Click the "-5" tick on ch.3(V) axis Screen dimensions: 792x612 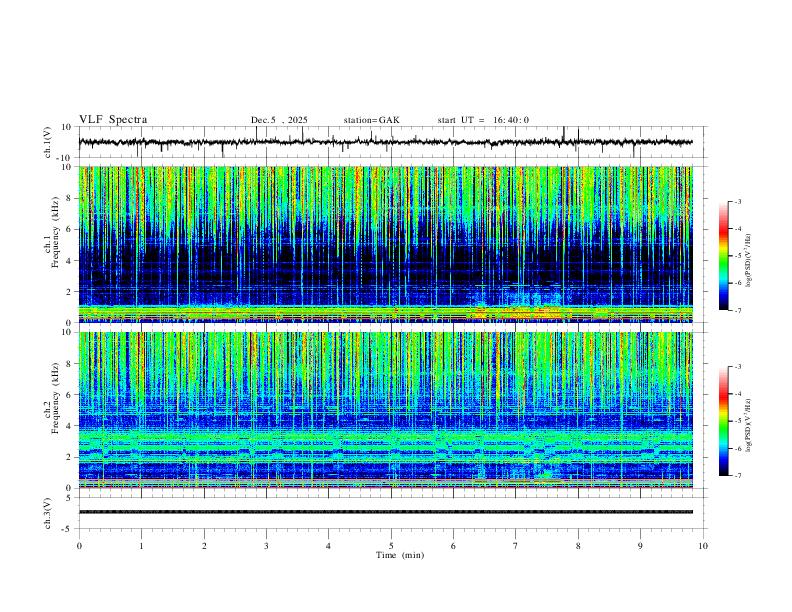tap(67, 529)
